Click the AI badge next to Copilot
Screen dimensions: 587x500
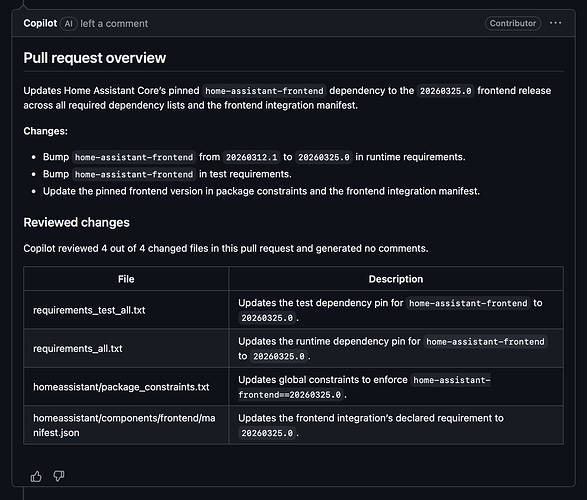pos(69,24)
